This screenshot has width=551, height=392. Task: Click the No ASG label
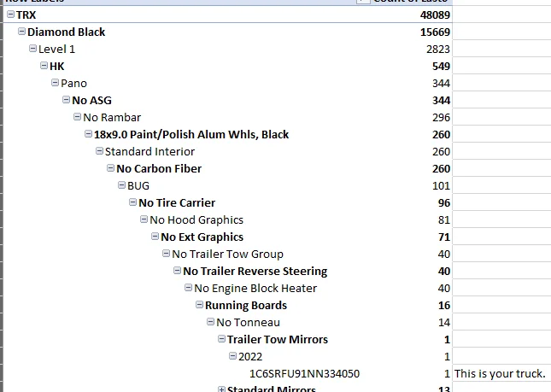pos(91,101)
